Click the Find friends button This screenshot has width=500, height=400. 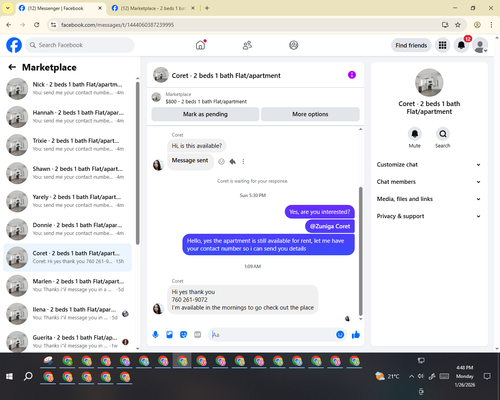click(411, 45)
